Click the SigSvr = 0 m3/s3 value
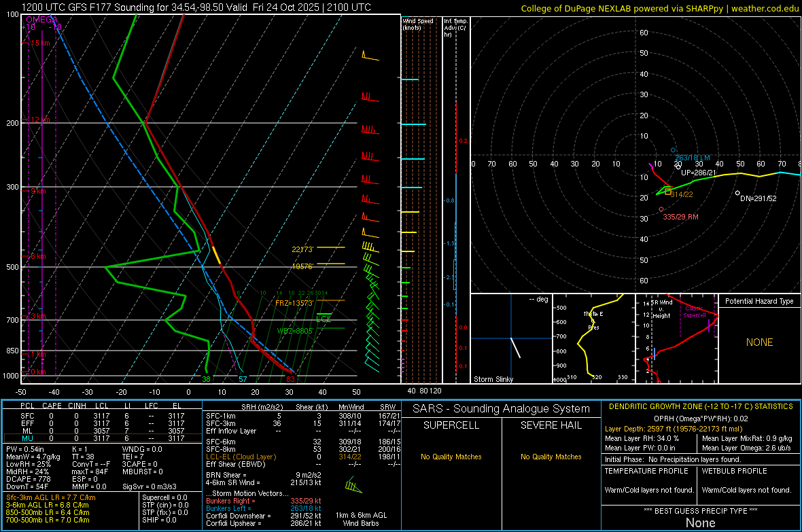 coord(150,486)
